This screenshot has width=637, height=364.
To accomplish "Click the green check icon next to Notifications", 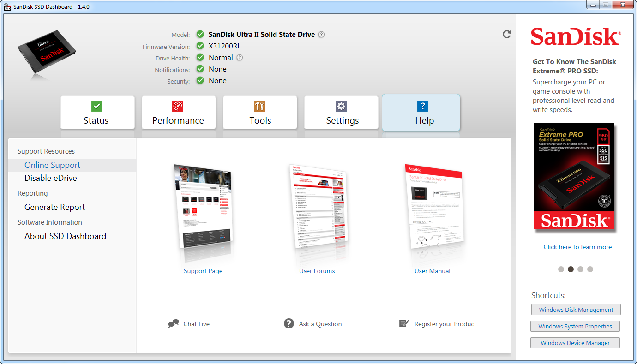I will coord(200,69).
